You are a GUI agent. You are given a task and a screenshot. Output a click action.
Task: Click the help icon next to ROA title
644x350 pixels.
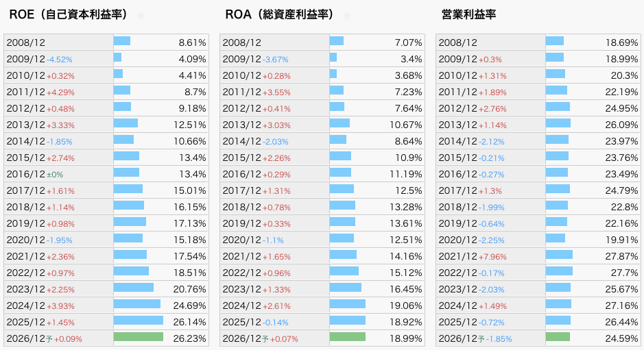[x=347, y=16]
